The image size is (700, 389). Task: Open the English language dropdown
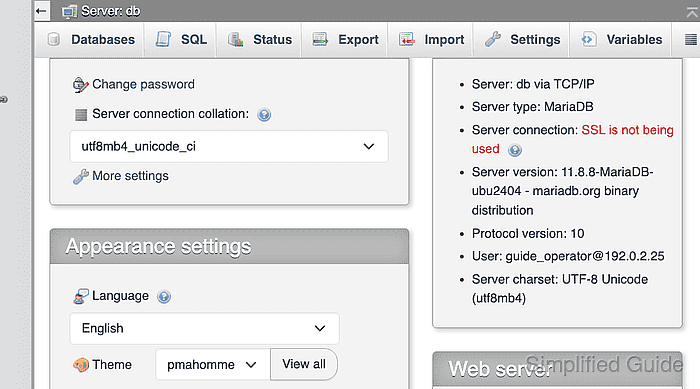click(x=204, y=328)
